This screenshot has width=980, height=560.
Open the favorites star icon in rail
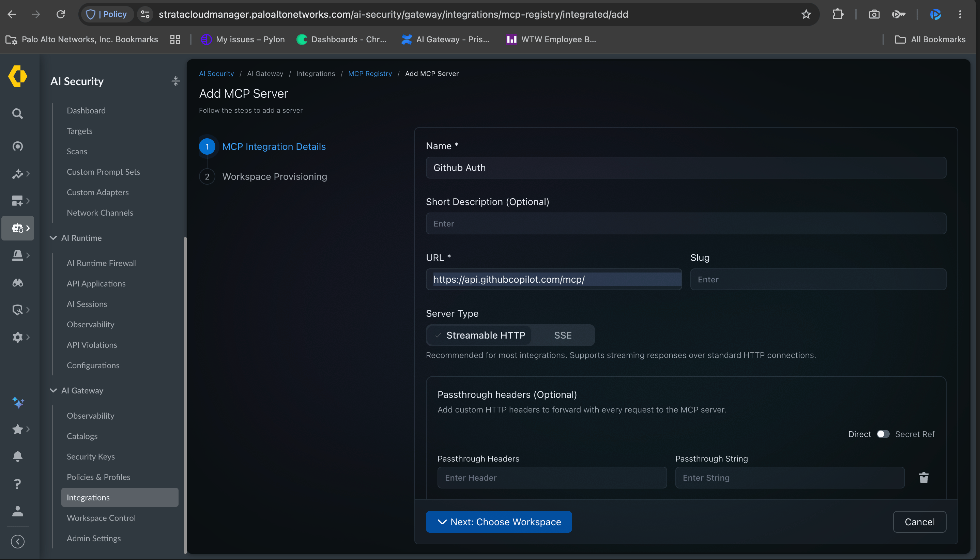pyautogui.click(x=18, y=429)
